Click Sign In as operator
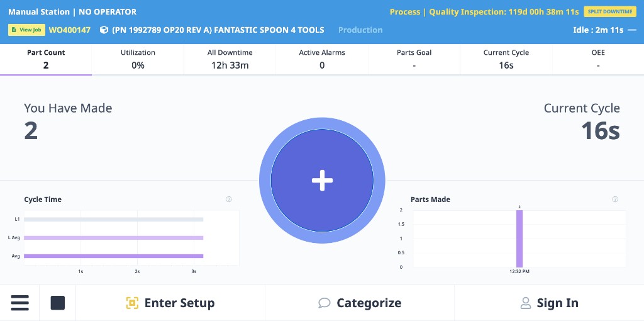This screenshot has width=644, height=321. click(549, 303)
